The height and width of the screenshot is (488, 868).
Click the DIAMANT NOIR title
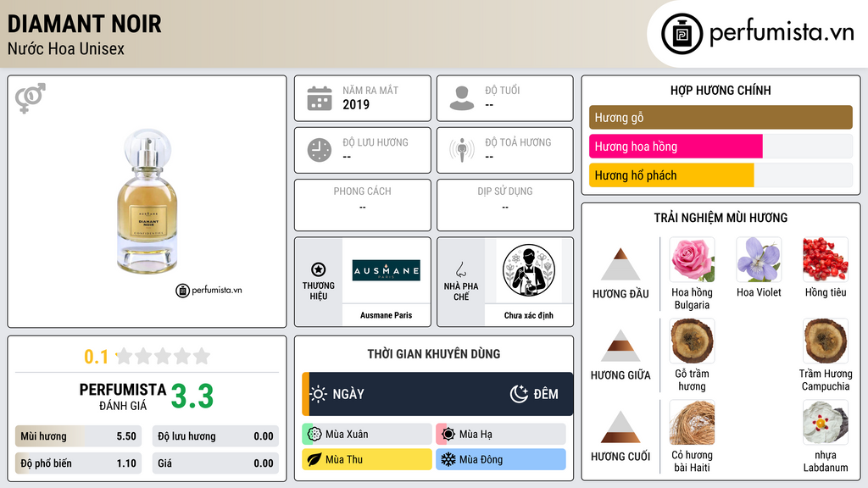[x=84, y=24]
